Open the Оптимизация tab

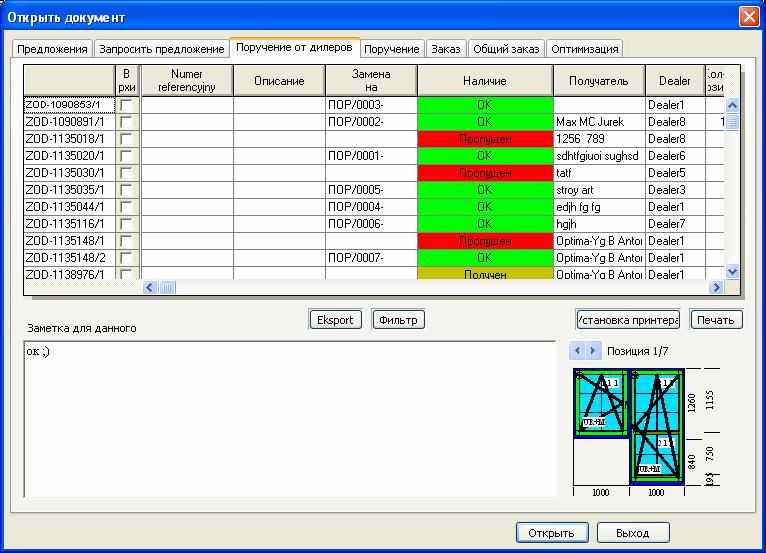coord(585,49)
